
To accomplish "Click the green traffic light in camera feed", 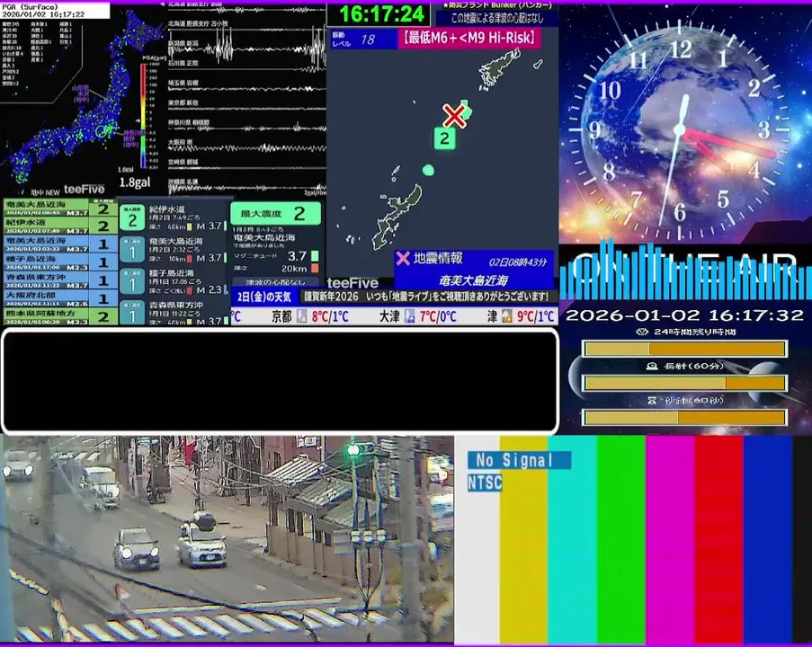I will 353,450.
